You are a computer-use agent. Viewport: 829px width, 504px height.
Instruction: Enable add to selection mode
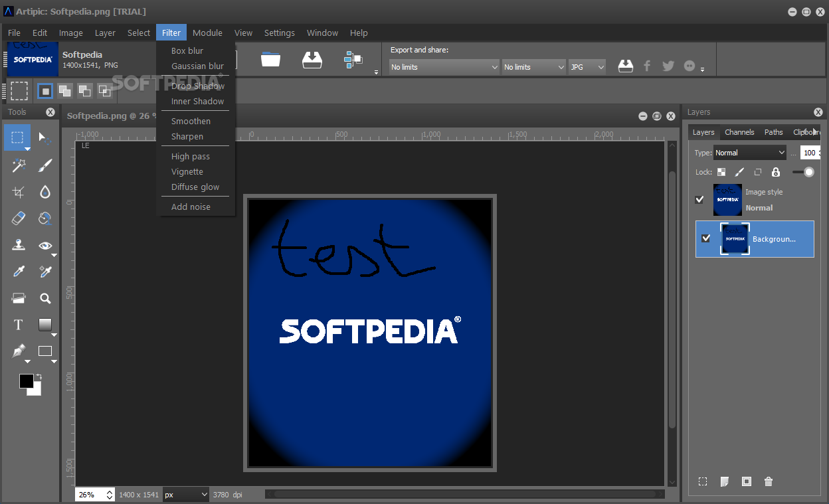coord(64,90)
